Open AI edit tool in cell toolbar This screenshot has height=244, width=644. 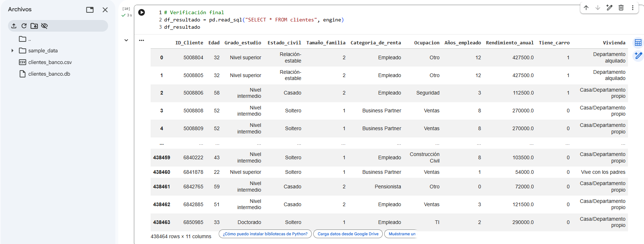tap(609, 8)
